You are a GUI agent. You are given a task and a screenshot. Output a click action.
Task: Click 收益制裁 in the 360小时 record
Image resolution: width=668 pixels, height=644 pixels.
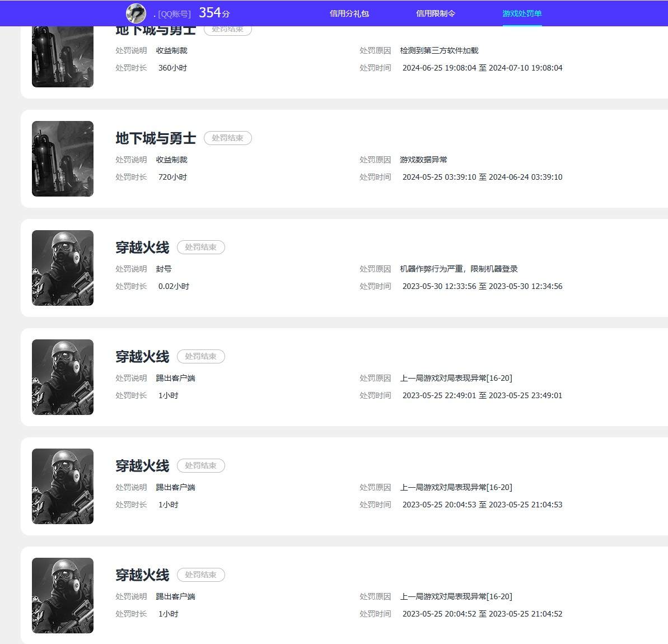(x=172, y=50)
